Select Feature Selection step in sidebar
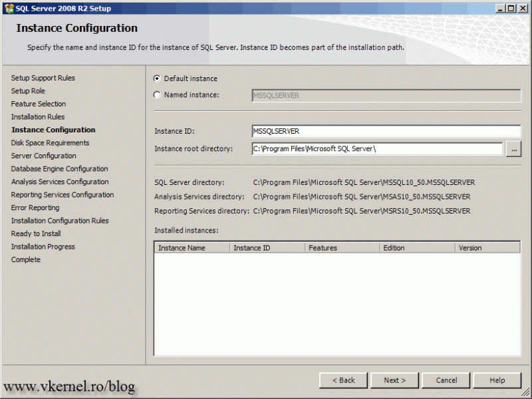This screenshot has width=532, height=399. 39,104
